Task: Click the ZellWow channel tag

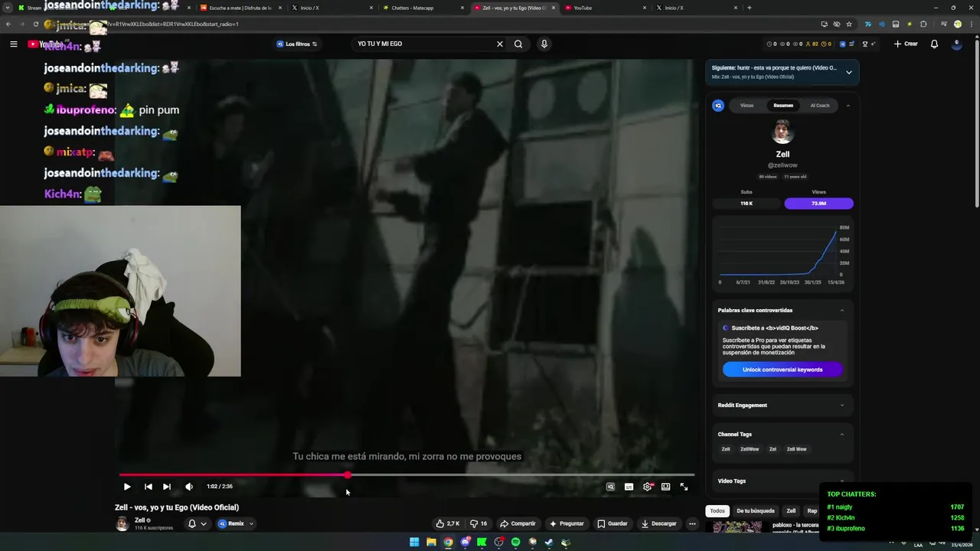Action: (750, 449)
